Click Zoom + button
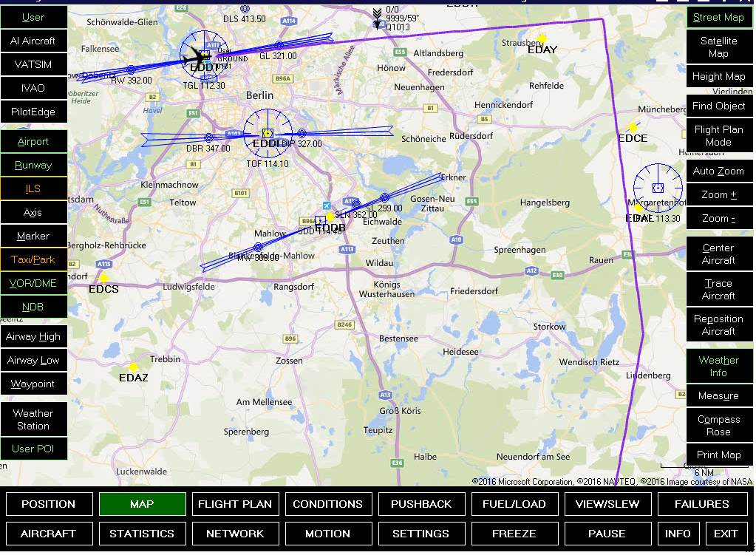Image resolution: width=756 pixels, height=558 pixels. (x=719, y=195)
